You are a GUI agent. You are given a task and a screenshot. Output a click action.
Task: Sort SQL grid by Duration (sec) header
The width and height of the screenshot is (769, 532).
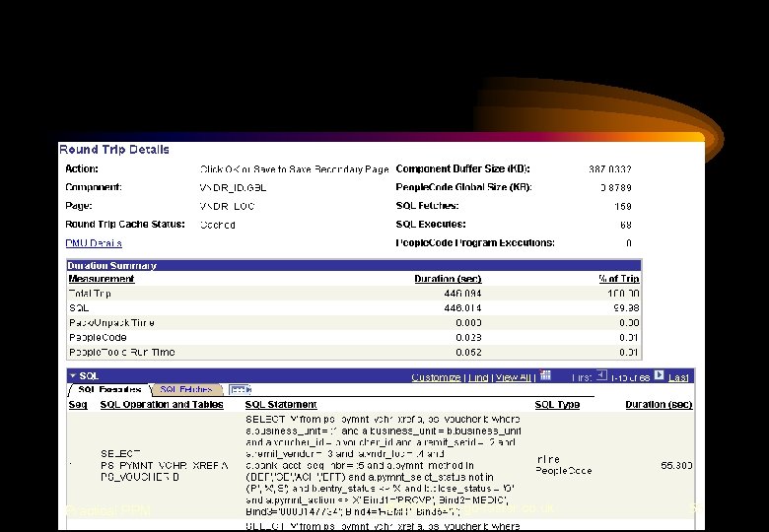tap(659, 405)
